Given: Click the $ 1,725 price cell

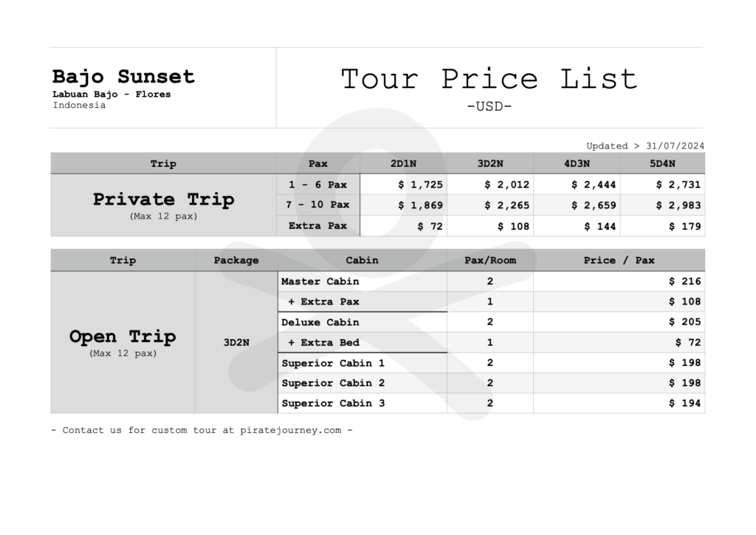Looking at the screenshot, I should point(404,184).
